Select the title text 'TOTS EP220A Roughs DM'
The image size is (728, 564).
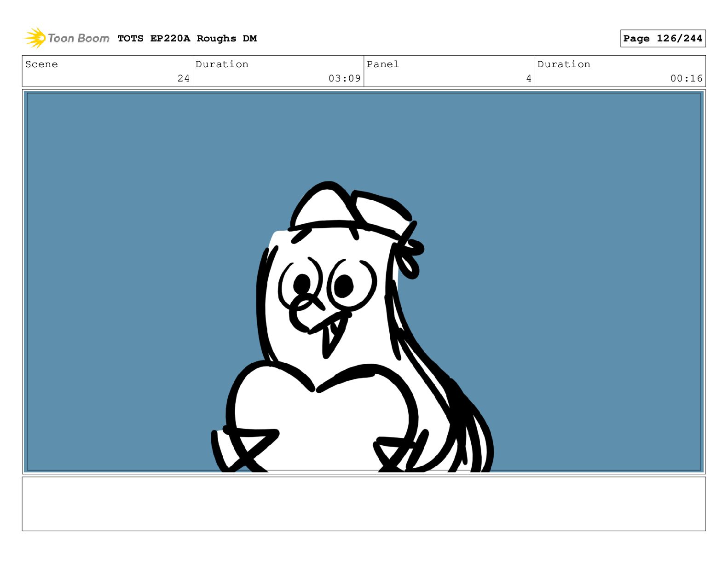(x=187, y=39)
